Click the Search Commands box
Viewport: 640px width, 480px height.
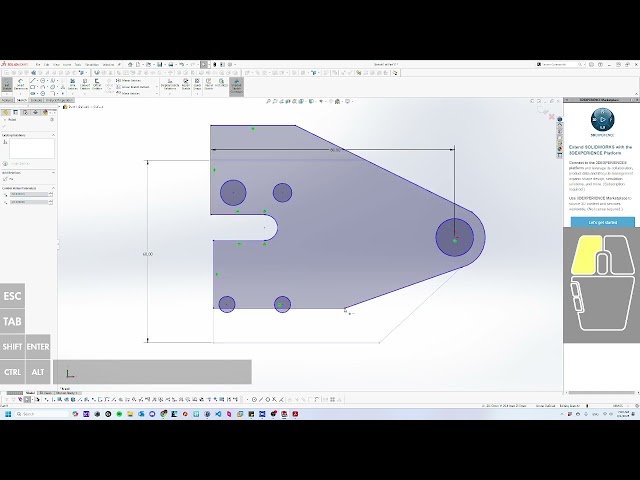point(560,64)
